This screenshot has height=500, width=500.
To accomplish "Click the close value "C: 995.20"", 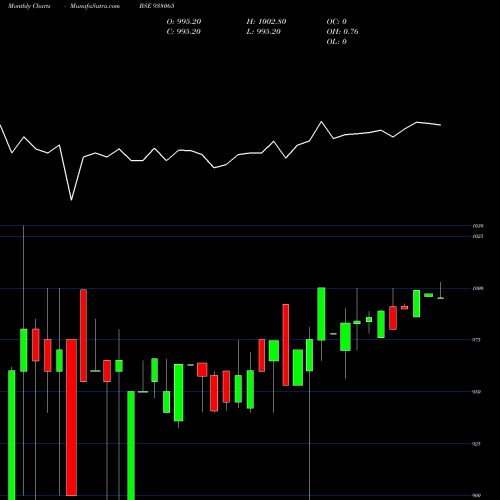I will click(x=184, y=32).
